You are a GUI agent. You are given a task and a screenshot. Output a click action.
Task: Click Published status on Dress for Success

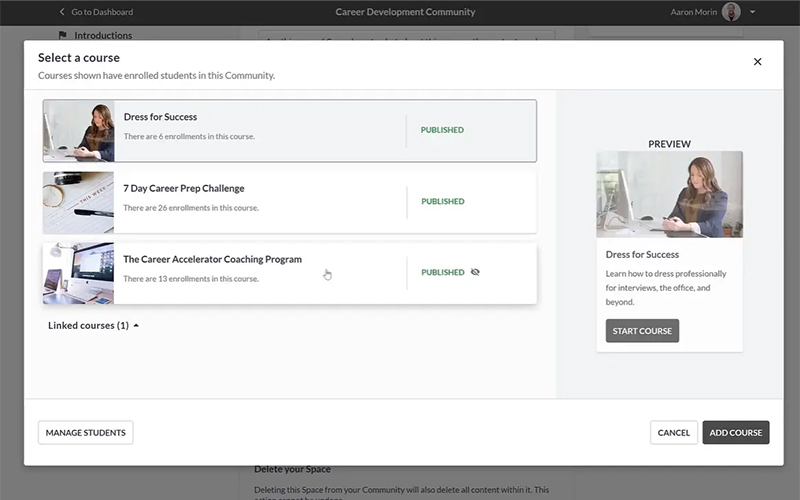pyautogui.click(x=442, y=130)
